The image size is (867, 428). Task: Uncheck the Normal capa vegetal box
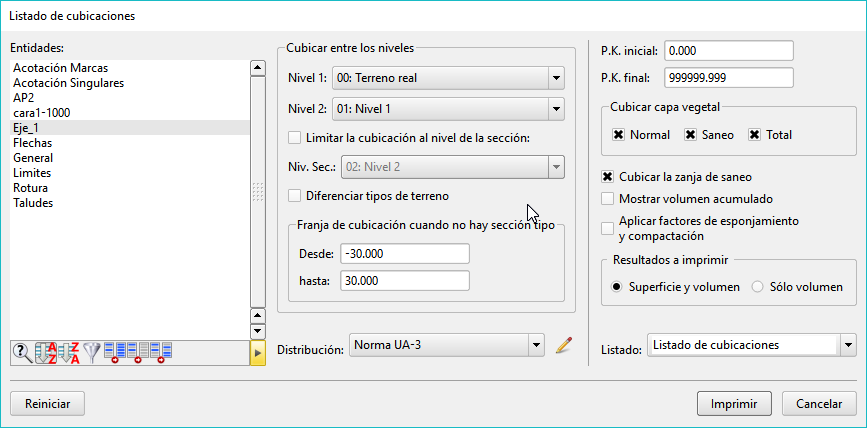click(619, 135)
